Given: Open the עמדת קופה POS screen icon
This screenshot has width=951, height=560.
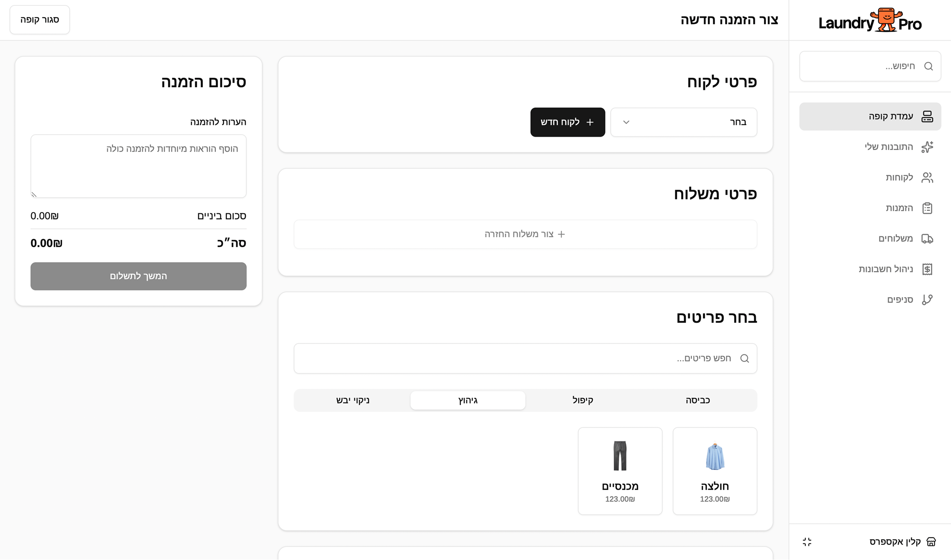Looking at the screenshot, I should click(x=928, y=116).
